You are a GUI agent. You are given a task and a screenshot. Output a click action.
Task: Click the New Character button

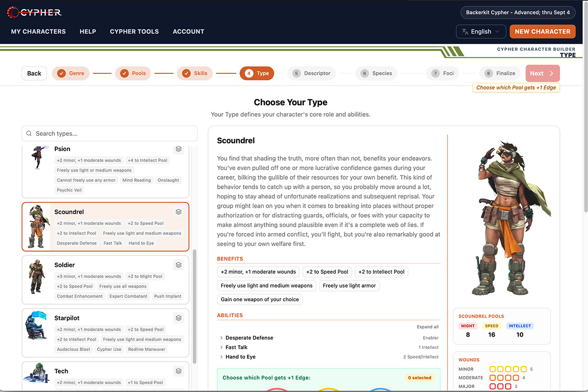[542, 31]
